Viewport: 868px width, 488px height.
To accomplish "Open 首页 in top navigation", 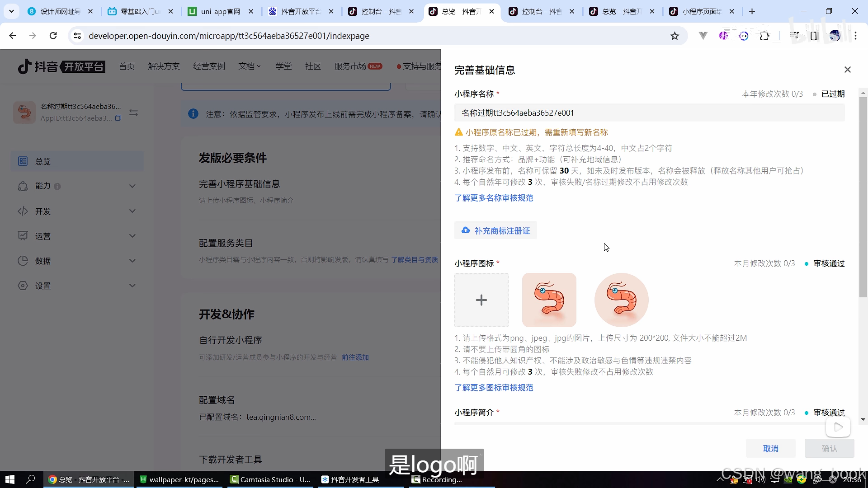I will (x=127, y=66).
